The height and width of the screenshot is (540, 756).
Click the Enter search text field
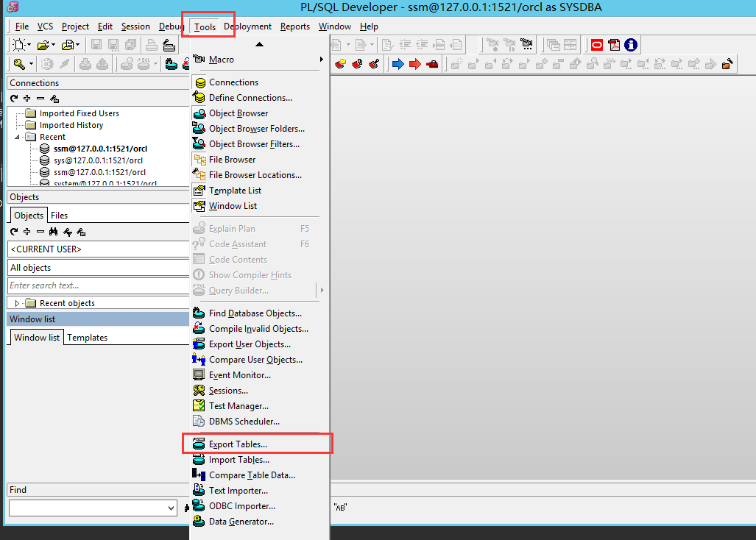click(x=99, y=285)
